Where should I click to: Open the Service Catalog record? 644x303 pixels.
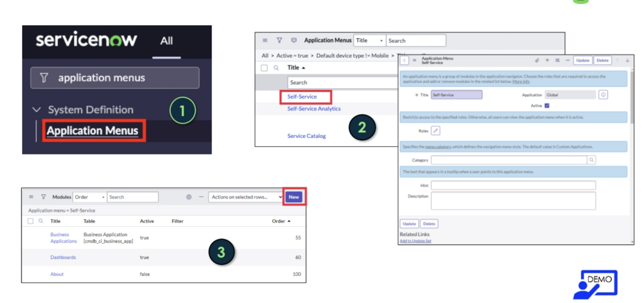(x=307, y=136)
